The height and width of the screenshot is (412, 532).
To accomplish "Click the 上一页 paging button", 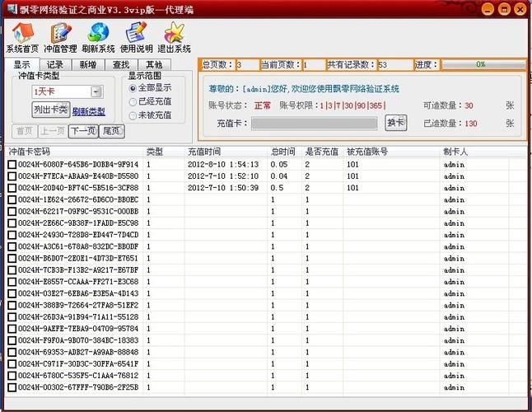I will [x=53, y=131].
